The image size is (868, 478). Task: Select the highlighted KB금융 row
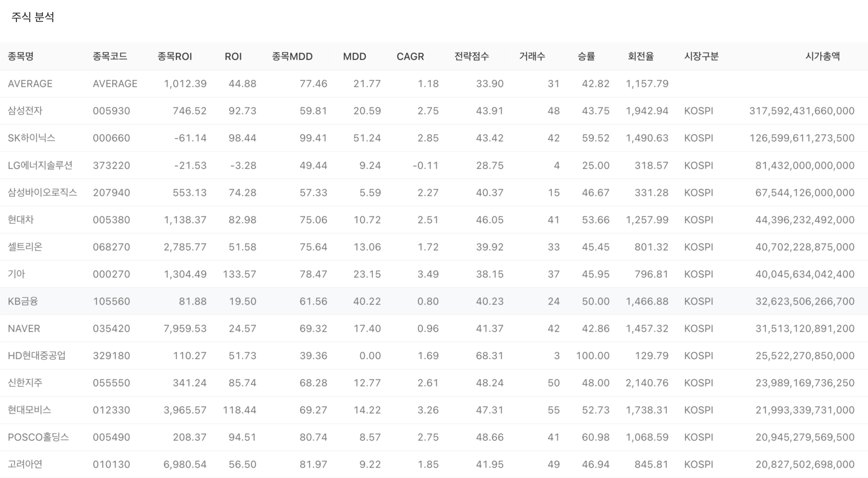[x=23, y=301]
